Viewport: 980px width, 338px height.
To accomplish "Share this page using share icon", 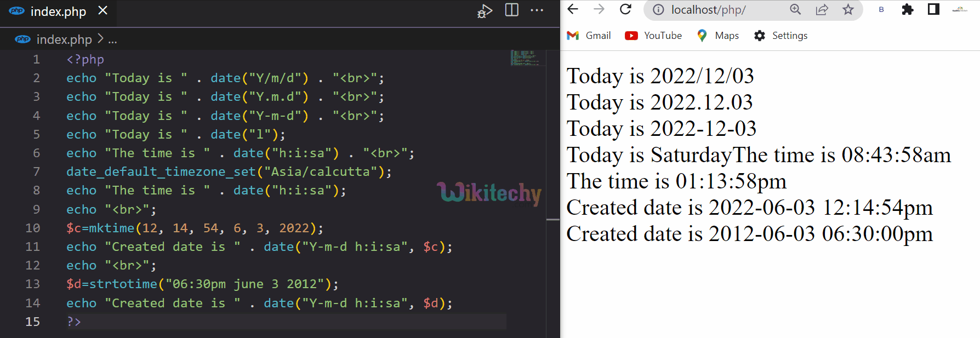I will click(822, 10).
